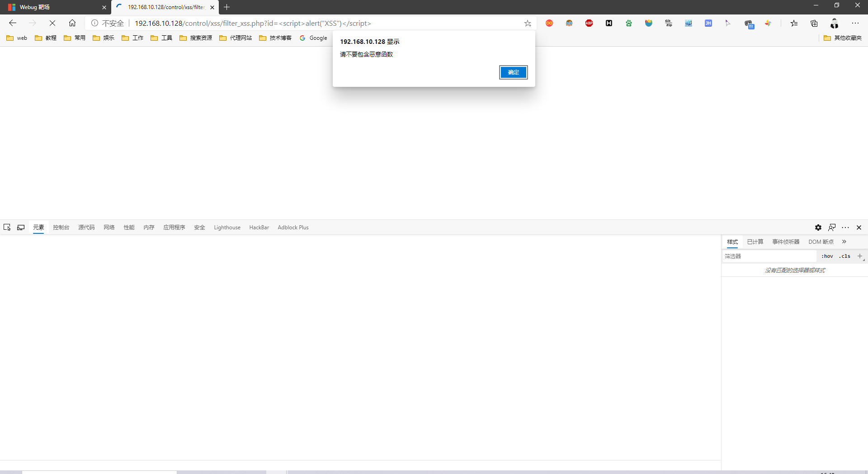Switch to the Webug 靶场 tab
This screenshot has height=474, width=868.
[54, 7]
